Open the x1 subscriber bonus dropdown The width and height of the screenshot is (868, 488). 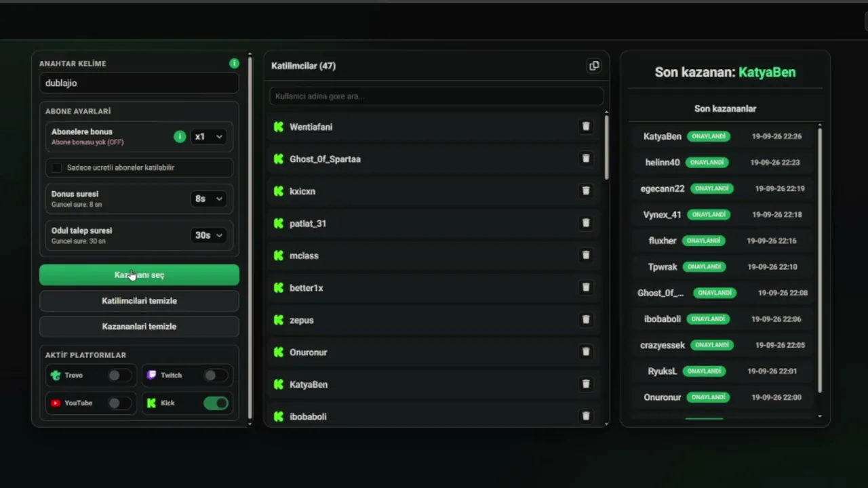point(208,136)
